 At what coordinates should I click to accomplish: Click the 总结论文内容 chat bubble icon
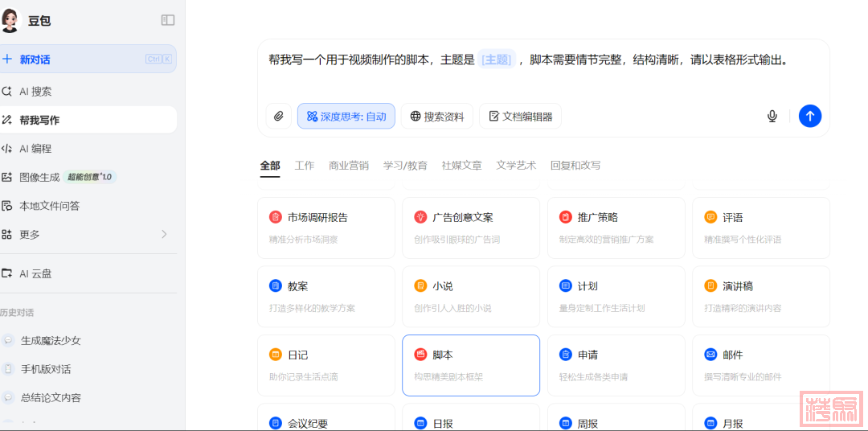point(8,398)
